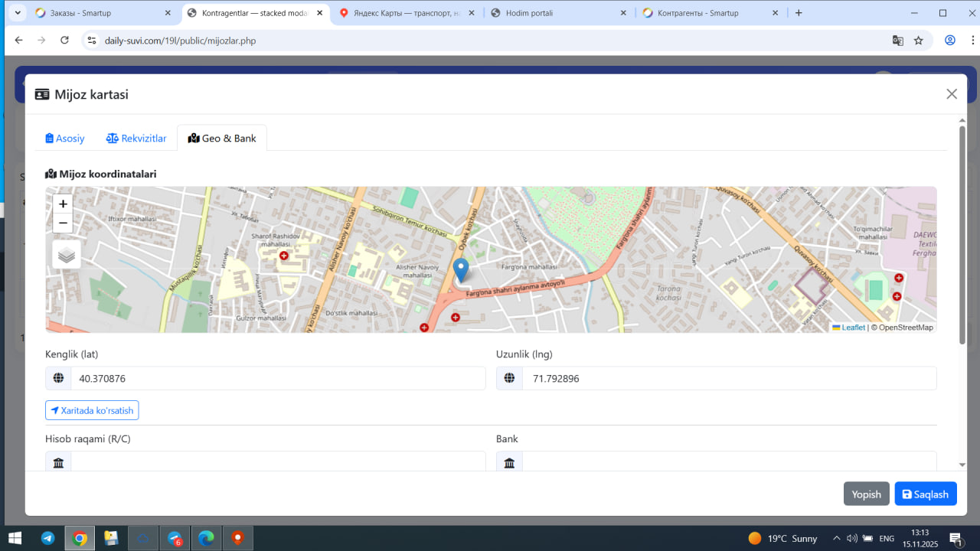Click the ID card icon in dialog title
This screenshot has width=980, height=551.
42,95
